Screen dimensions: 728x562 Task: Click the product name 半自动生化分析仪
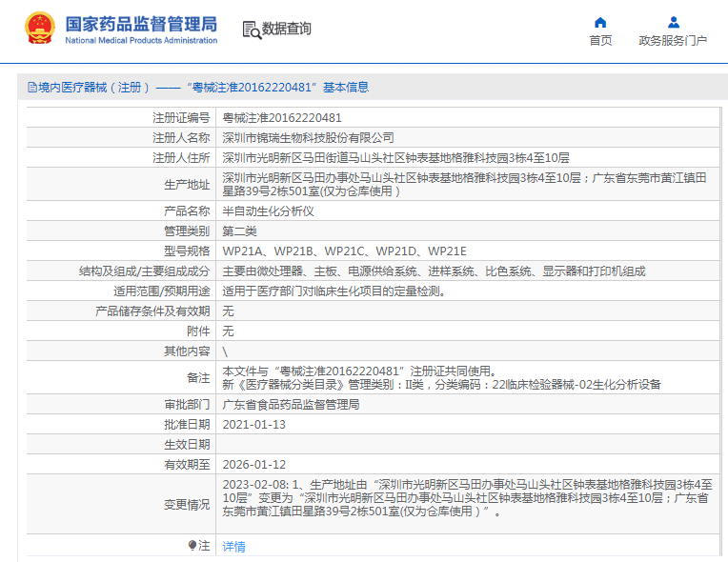pos(268,211)
